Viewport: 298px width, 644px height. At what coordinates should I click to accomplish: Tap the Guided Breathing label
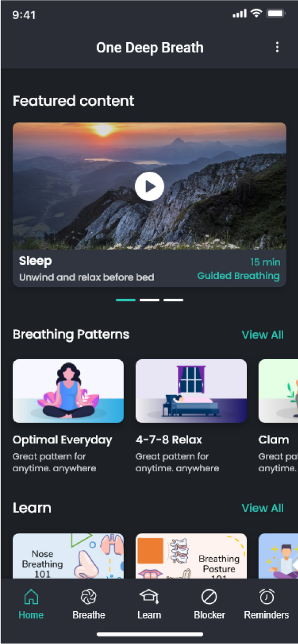(x=238, y=276)
